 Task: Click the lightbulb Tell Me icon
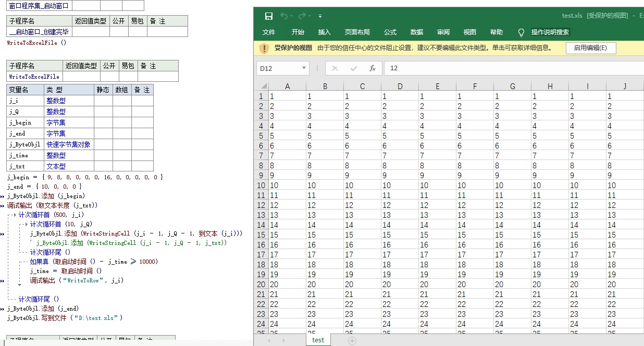521,32
